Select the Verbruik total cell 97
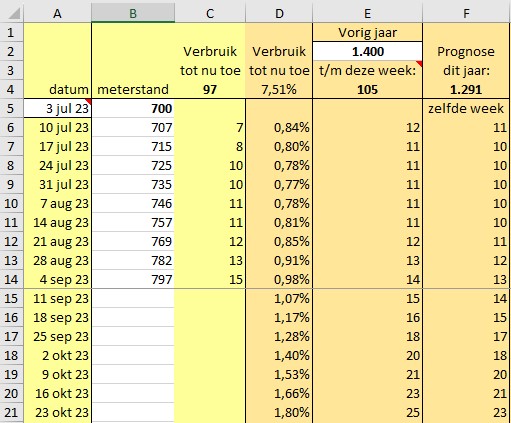This screenshot has width=511, height=423. pos(210,89)
